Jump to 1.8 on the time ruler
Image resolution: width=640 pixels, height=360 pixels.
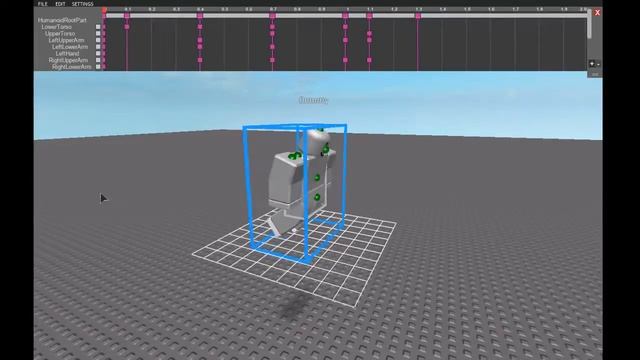click(x=540, y=9)
